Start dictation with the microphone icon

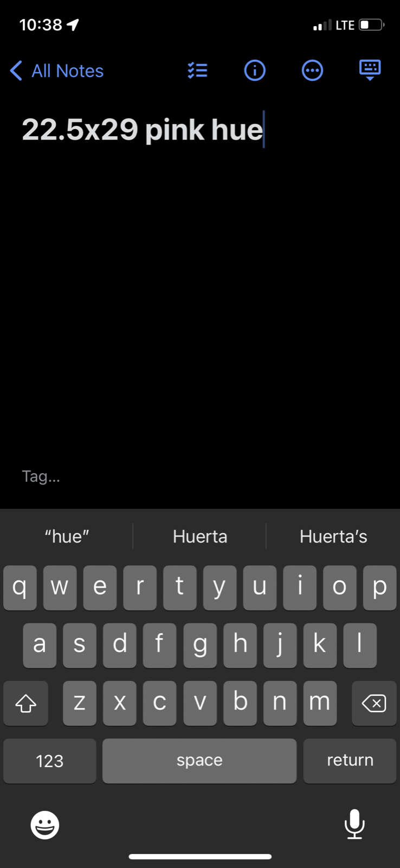point(354,824)
